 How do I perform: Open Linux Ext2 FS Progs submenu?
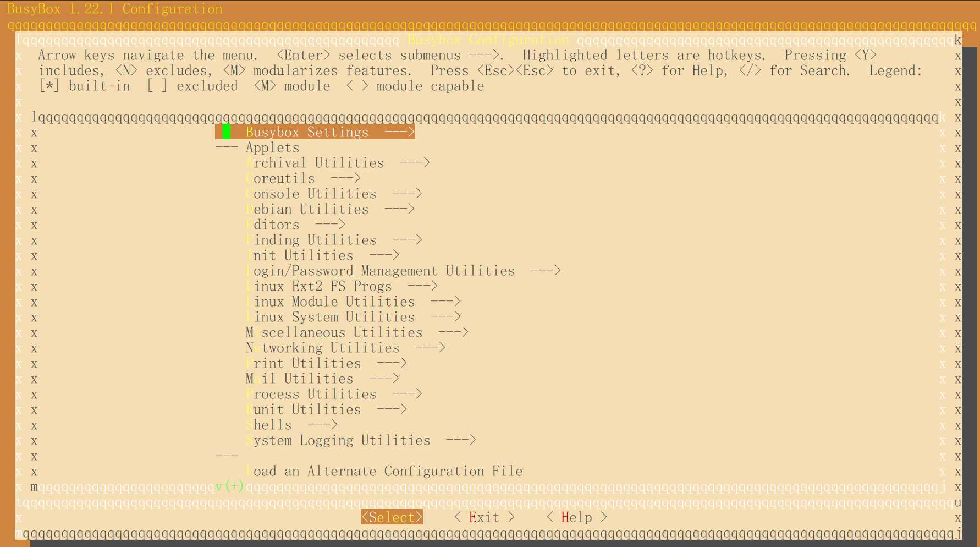click(342, 286)
